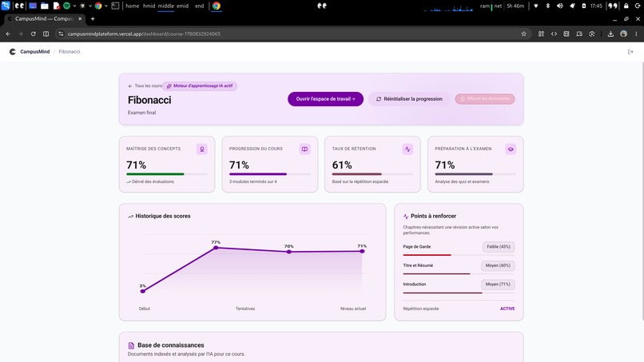Screen dimensions: 644x362
Task: Switch to the middle workspace
Action: (x=166, y=6)
